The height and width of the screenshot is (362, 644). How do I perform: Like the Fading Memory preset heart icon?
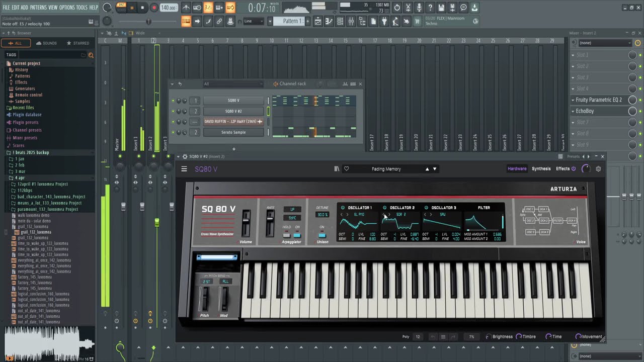click(x=346, y=169)
